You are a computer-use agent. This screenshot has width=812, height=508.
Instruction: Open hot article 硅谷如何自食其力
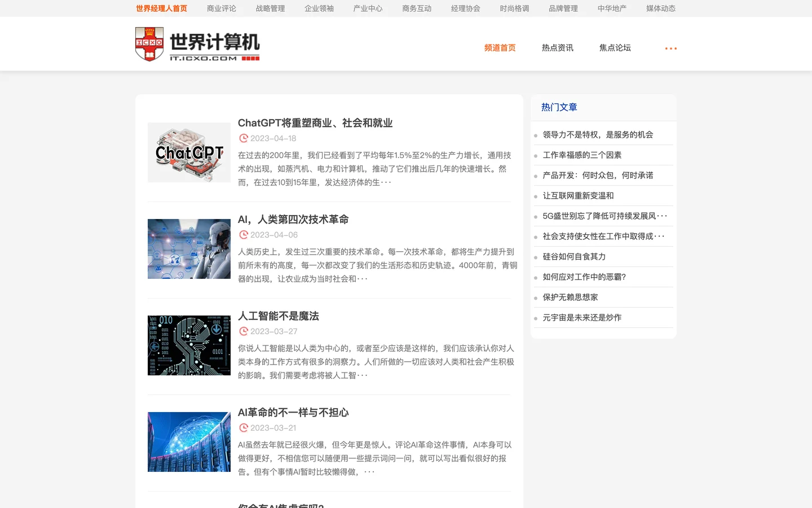pos(574,257)
